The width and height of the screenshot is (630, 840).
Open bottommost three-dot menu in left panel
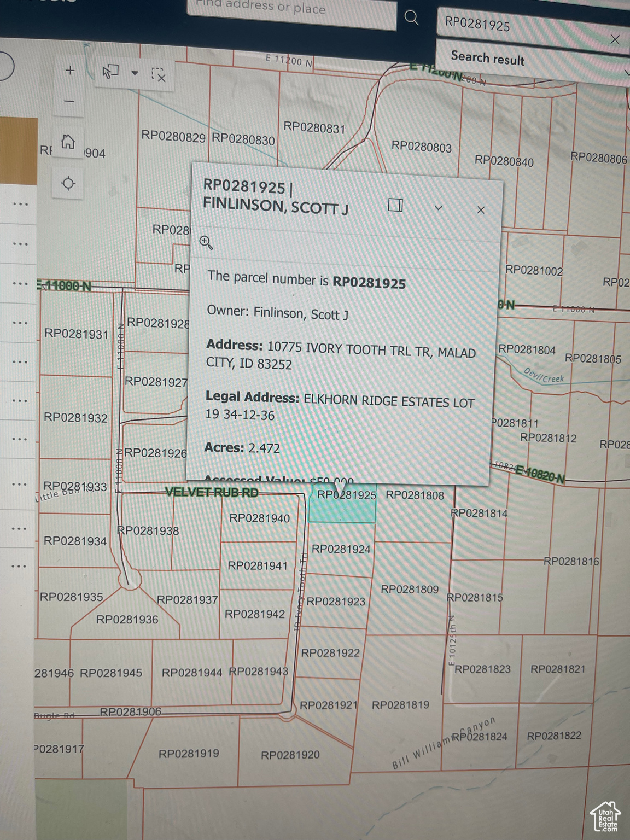[x=19, y=566]
